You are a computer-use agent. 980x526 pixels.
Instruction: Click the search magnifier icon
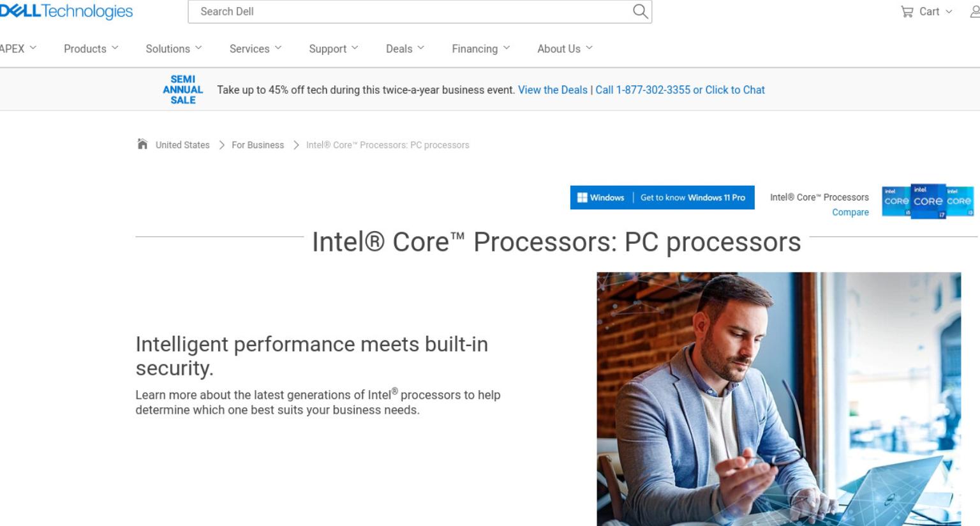tap(640, 11)
